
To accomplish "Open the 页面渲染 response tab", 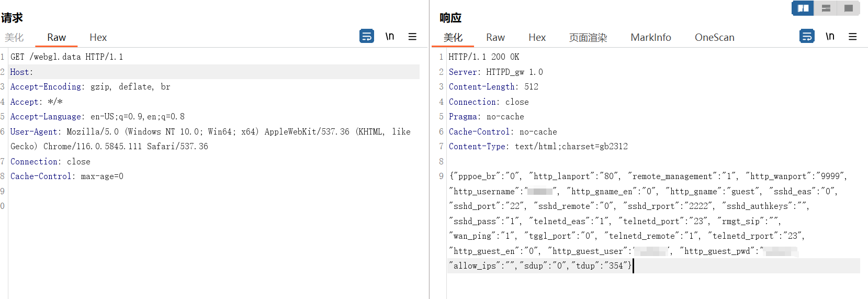I will point(588,37).
